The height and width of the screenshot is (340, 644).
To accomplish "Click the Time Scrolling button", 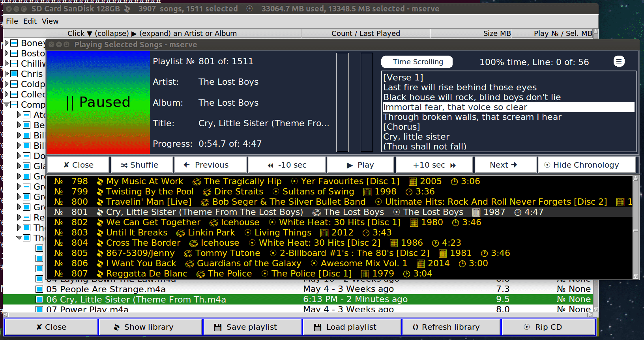I will (417, 62).
